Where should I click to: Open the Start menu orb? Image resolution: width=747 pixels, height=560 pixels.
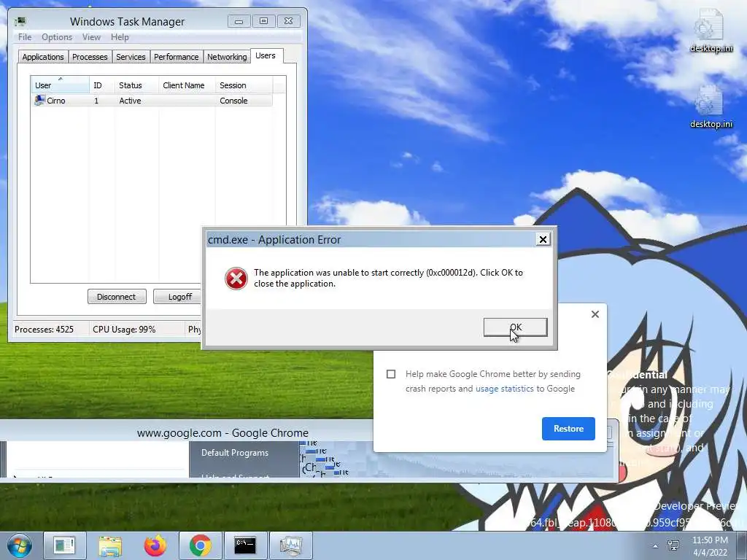[x=20, y=545]
